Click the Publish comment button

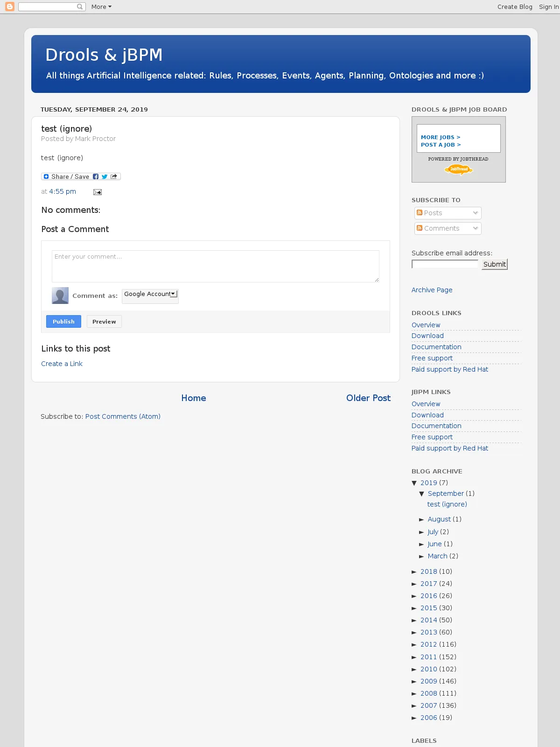tap(63, 322)
